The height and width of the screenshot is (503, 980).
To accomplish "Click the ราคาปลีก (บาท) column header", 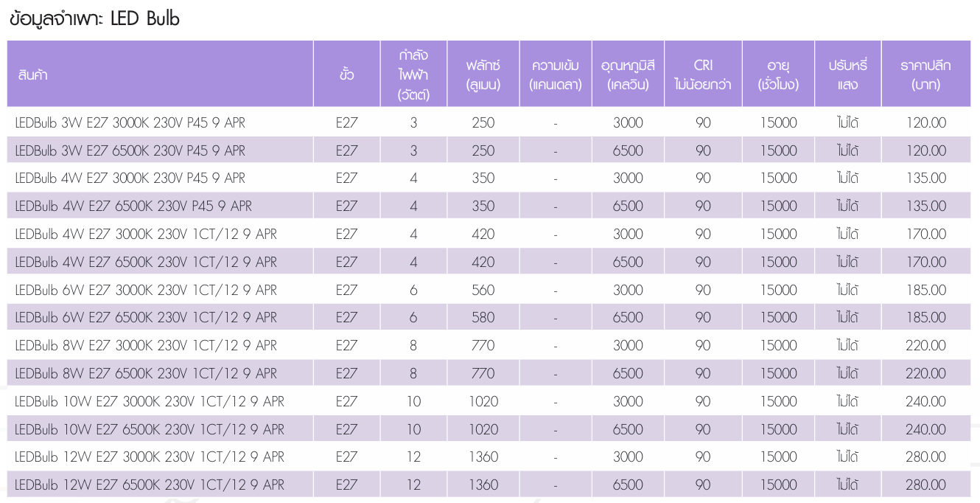I will click(925, 74).
